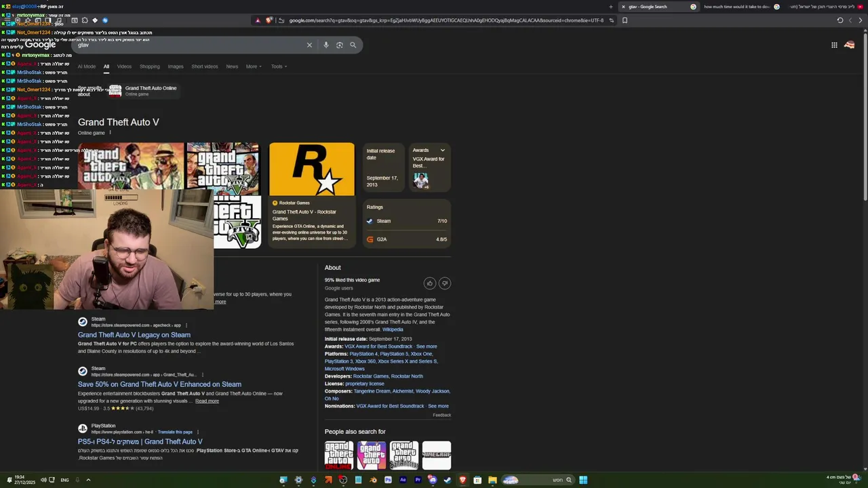Viewport: 868px width, 488px height.
Task: Open Steam rating 7/10 row
Action: [x=407, y=221]
